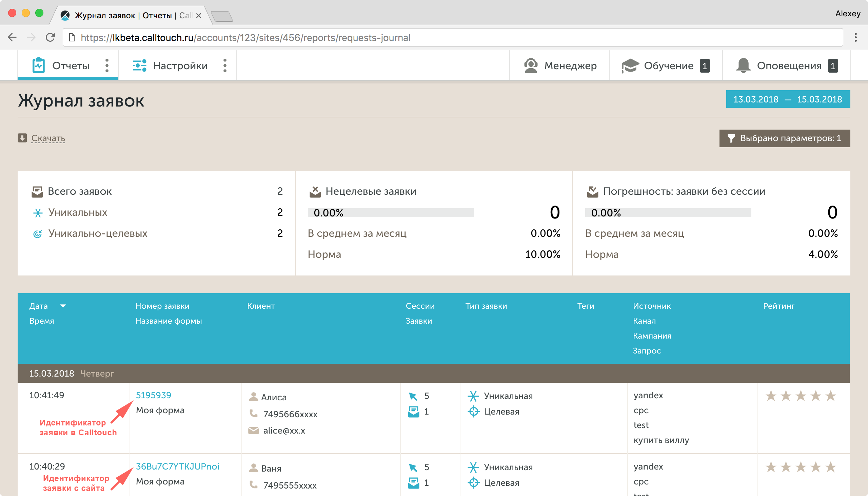Image resolution: width=868 pixels, height=496 pixels.
Task: Click the Рейтинг column header
Action: coord(779,306)
